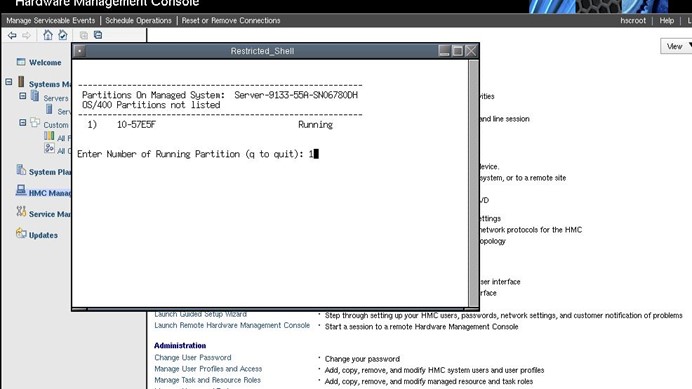This screenshot has height=389, width=692.
Task: Select System Plans in the navigation pane
Action: 50,172
